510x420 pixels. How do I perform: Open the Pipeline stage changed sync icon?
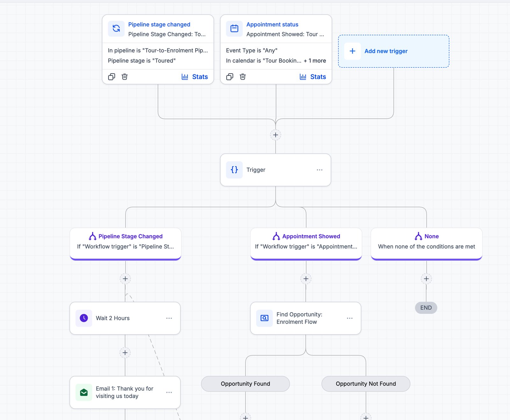tap(116, 29)
